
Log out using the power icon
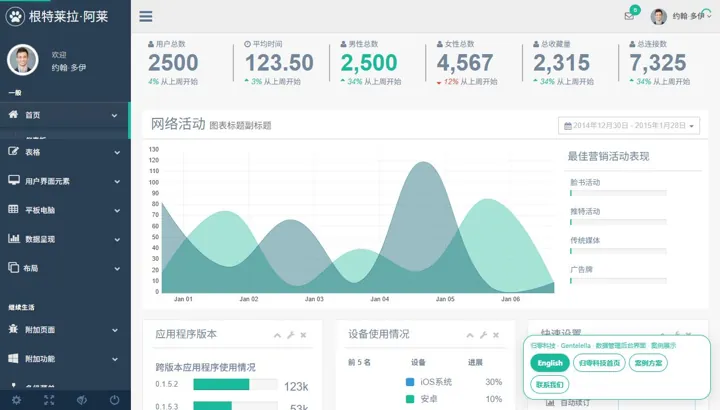click(x=114, y=400)
